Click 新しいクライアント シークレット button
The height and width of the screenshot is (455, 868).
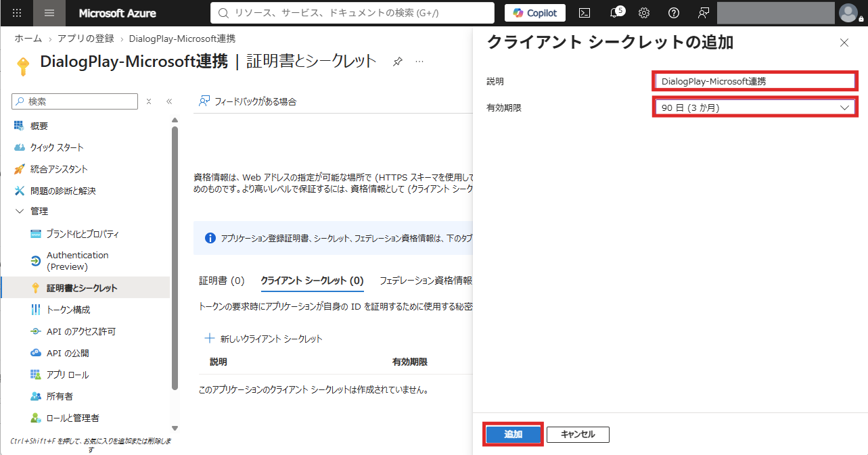pyautogui.click(x=263, y=339)
